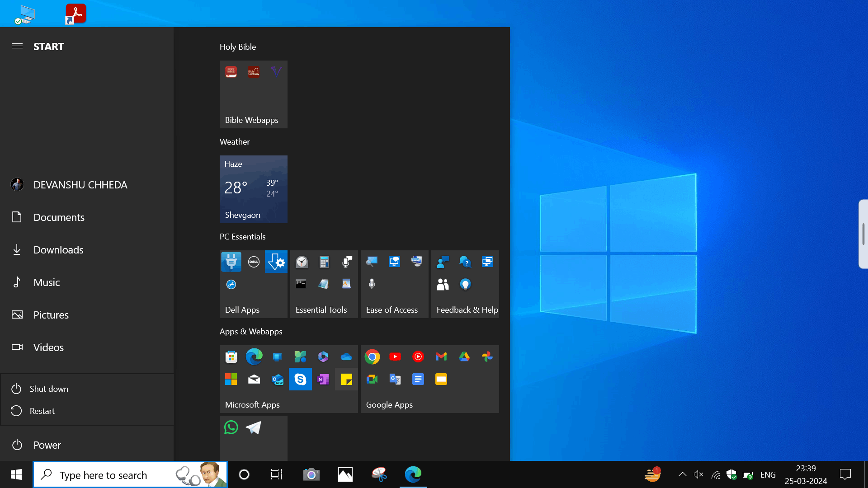Select Restart option
Screen dimensions: 868x488
tap(42, 411)
